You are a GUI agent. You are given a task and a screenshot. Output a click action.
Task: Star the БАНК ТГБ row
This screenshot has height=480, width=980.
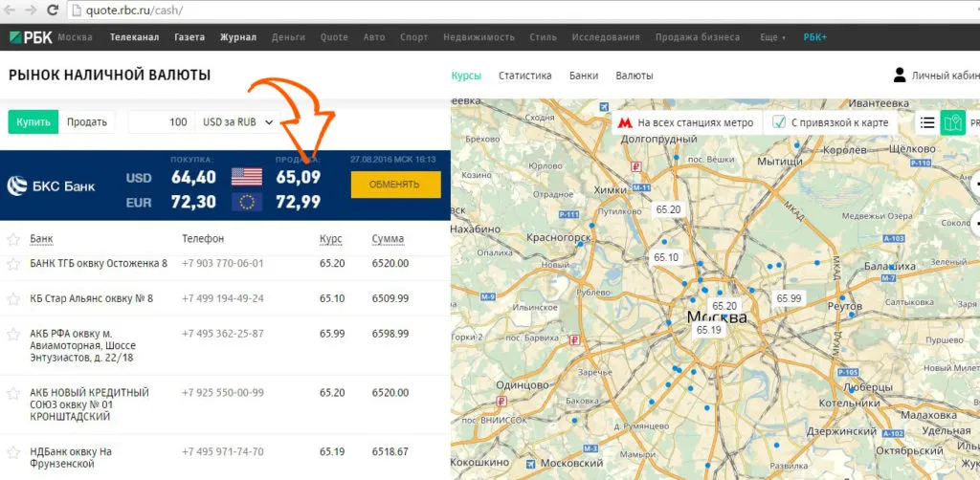tap(13, 264)
